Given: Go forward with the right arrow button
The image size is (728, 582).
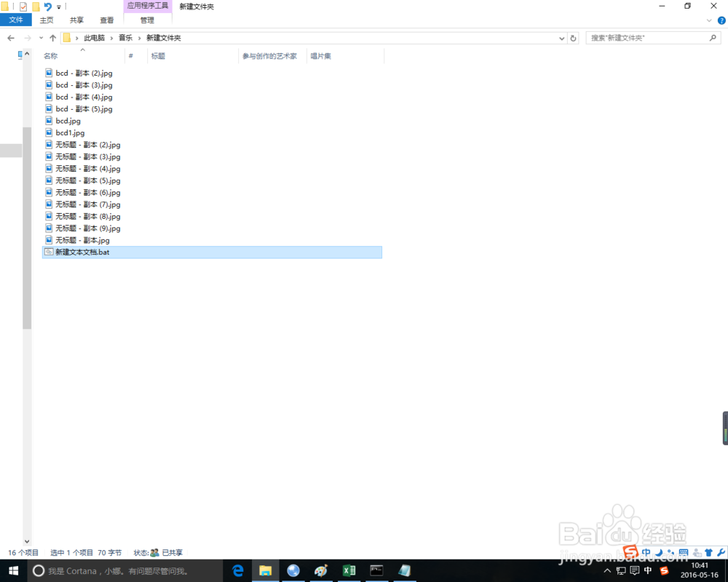Looking at the screenshot, I should click(x=28, y=38).
